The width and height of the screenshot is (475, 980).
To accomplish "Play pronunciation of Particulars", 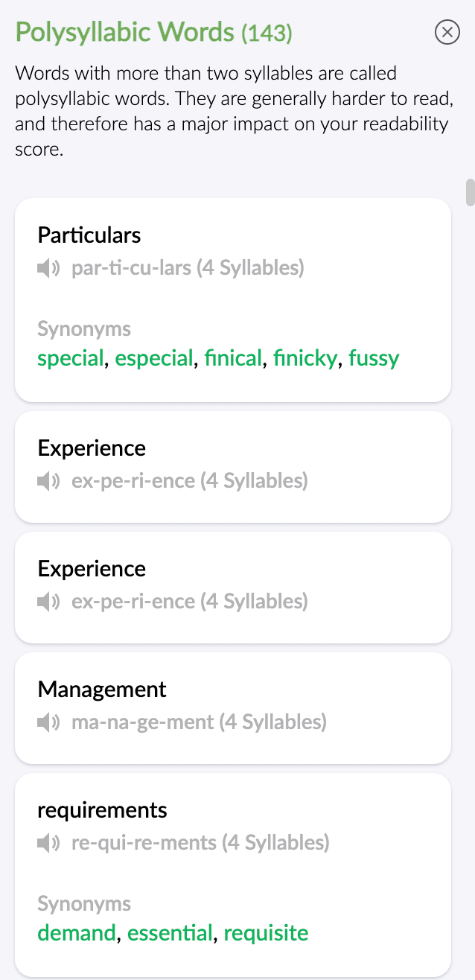I will [47, 268].
